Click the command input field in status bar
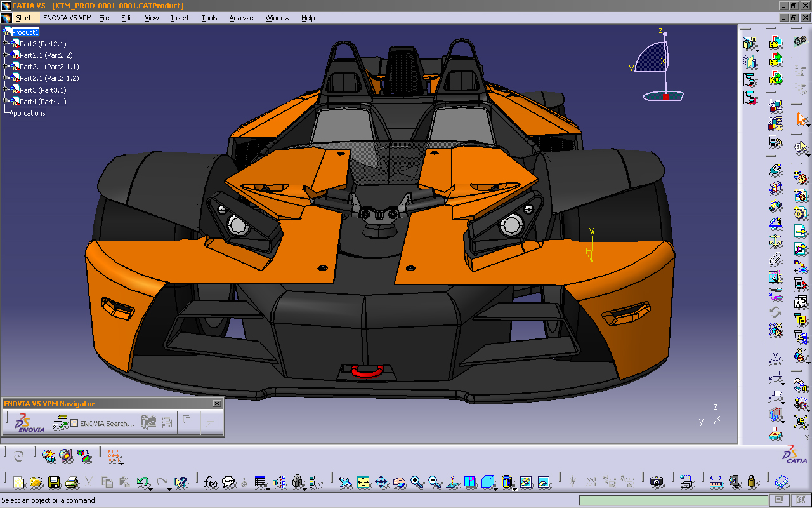The width and height of the screenshot is (812, 508). pyautogui.click(x=672, y=500)
